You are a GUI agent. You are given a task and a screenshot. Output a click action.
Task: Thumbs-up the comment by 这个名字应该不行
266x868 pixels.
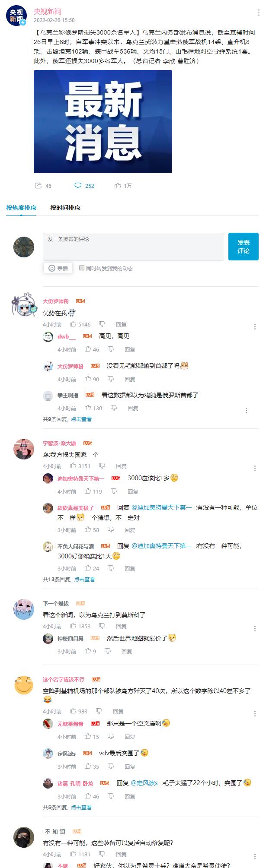click(73, 711)
